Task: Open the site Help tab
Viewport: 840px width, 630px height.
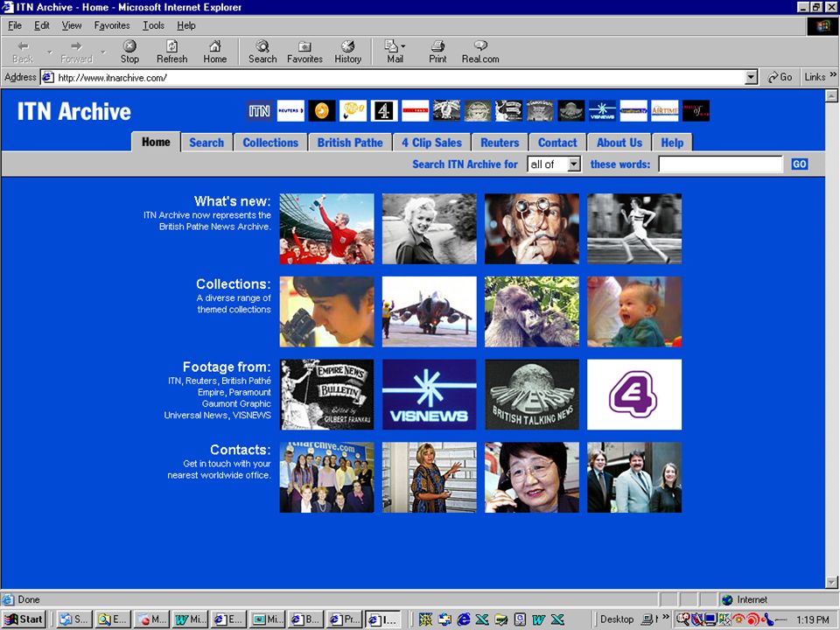Action: pyautogui.click(x=672, y=143)
